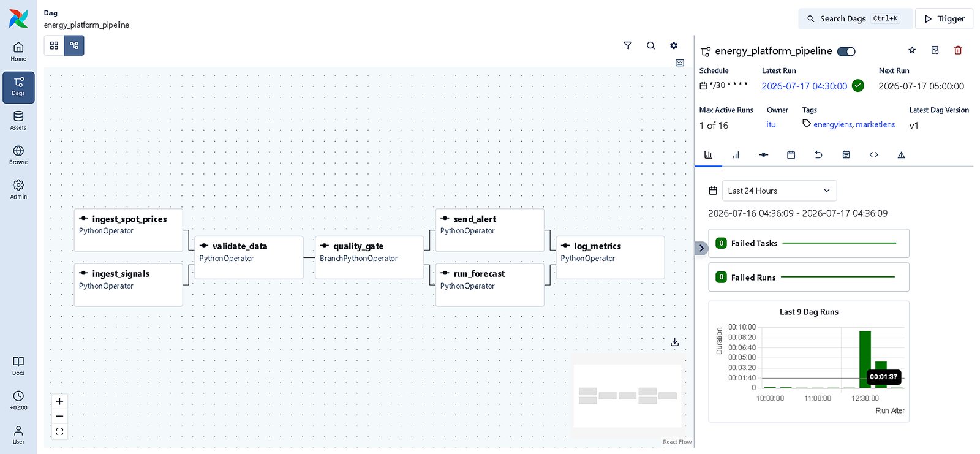Filter by energylens tag
This screenshot has width=980, height=454.
click(832, 124)
